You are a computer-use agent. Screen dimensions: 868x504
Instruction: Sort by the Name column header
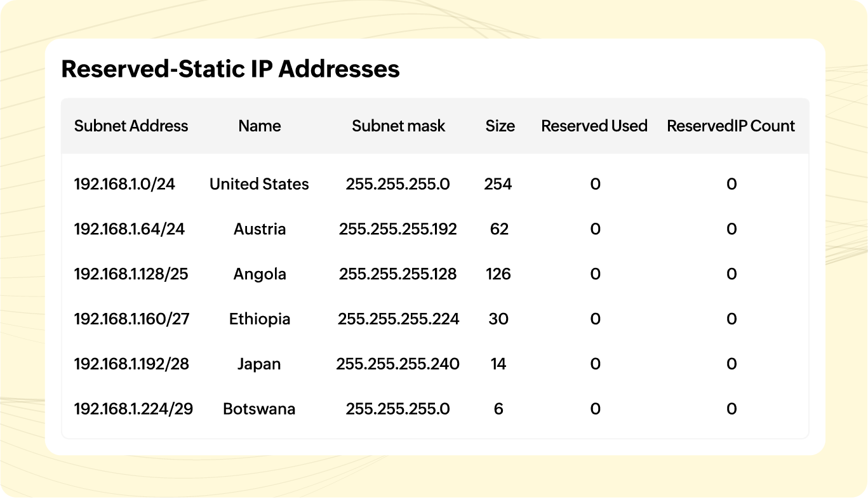click(259, 126)
